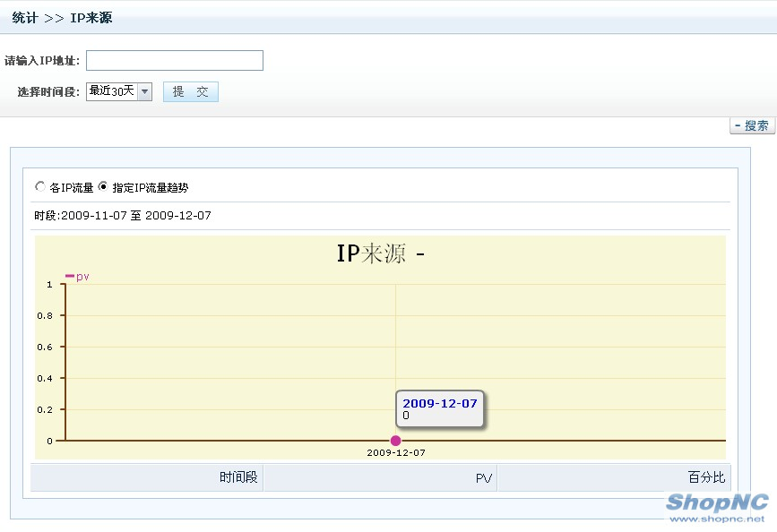The height and width of the screenshot is (532, 777).
Task: Click the IP来源 breadcrumb heading
Action: coord(91,18)
